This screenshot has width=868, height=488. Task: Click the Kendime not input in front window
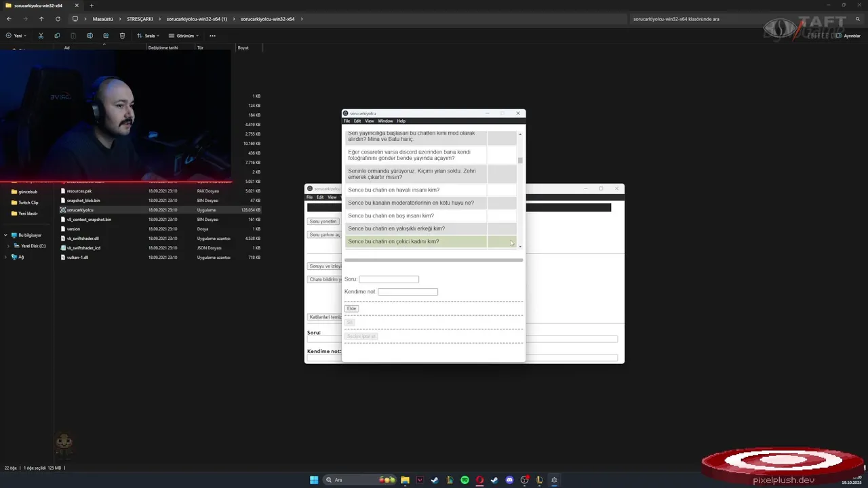(408, 292)
